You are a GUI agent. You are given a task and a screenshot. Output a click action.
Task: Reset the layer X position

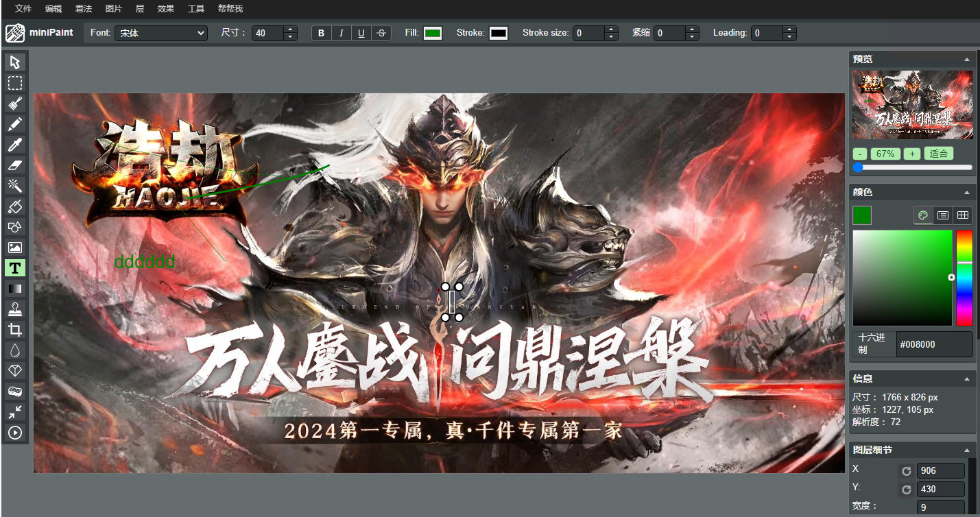tap(906, 471)
